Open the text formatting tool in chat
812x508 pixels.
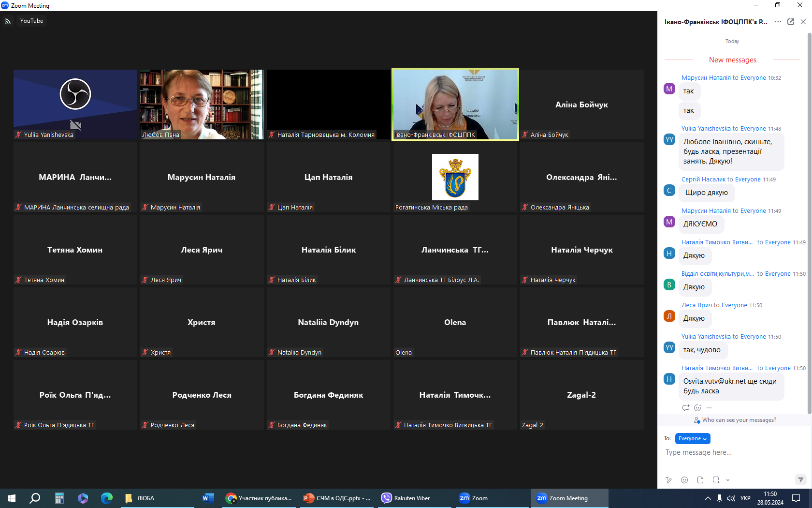(x=668, y=480)
